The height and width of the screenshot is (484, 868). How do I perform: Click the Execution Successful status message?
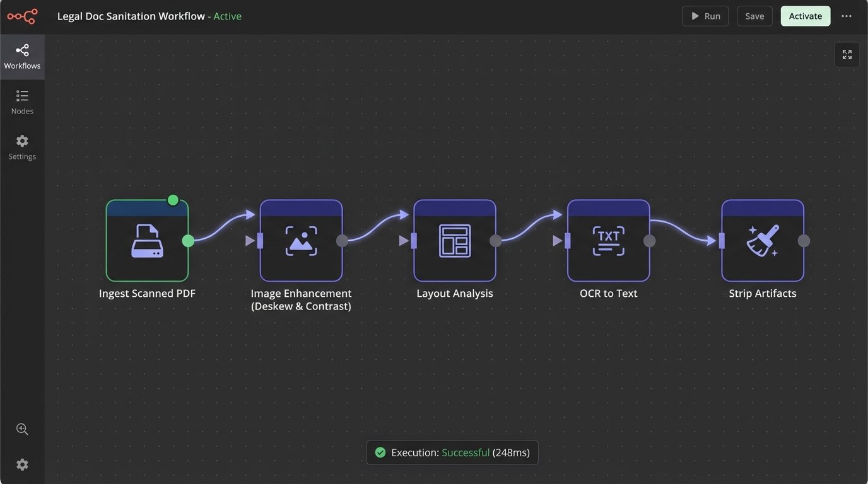point(452,452)
